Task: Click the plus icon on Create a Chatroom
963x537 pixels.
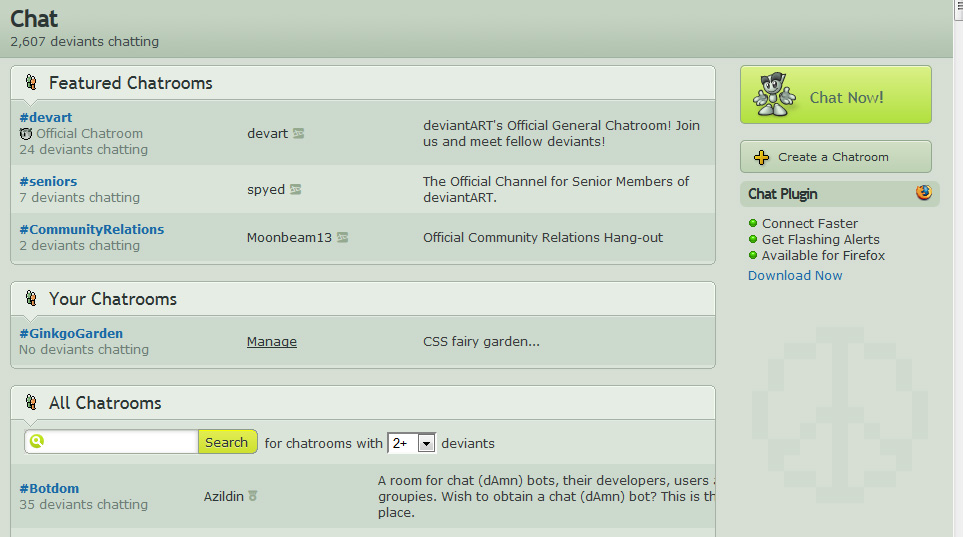Action: 762,157
